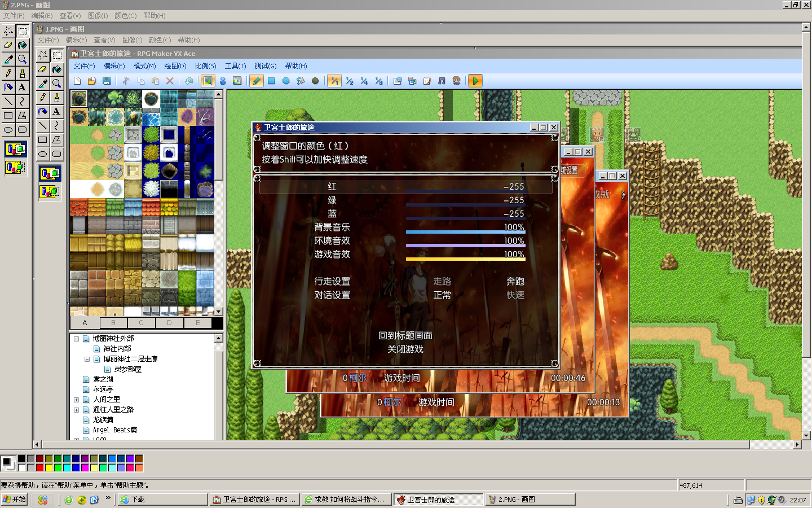Select the Polygon tool in 2.PNG Paint toolbox
The width and height of the screenshot is (812, 508).
point(22,116)
